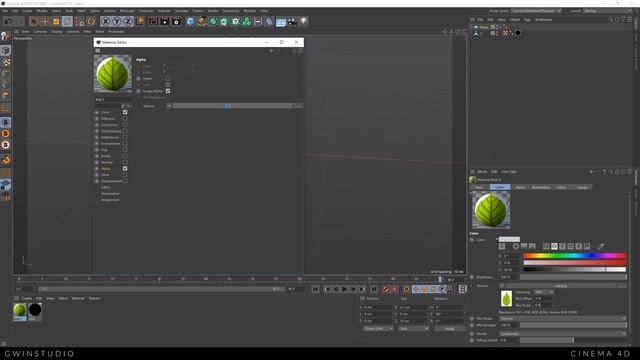Click the Camera object icon in the toolbar
640x360 pixels.
click(x=292, y=21)
